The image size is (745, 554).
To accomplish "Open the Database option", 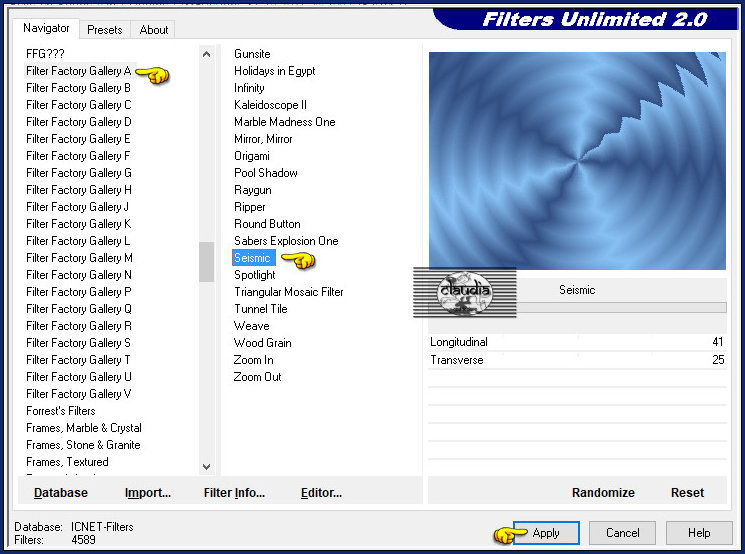I will coord(61,493).
